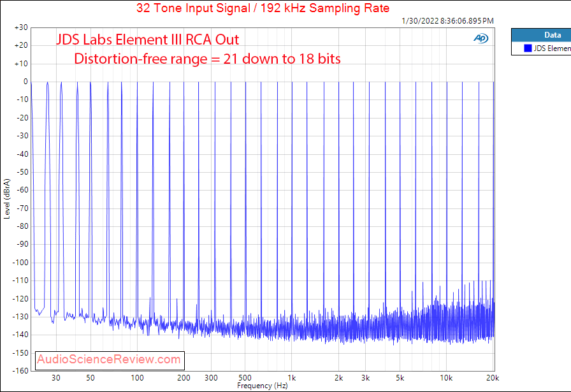Image resolution: width=571 pixels, height=392 pixels.
Task: Click 'JDS Labs Element III RCA Out' annotation
Action: pyautogui.click(x=147, y=40)
